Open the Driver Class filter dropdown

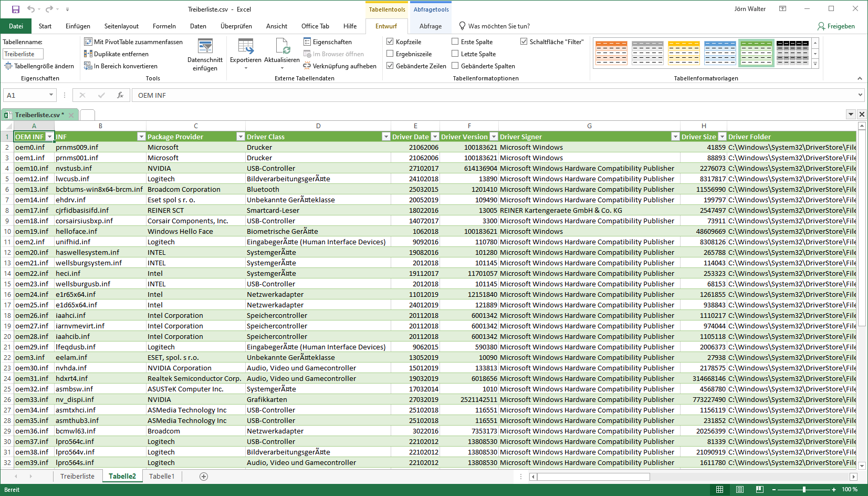[386, 137]
